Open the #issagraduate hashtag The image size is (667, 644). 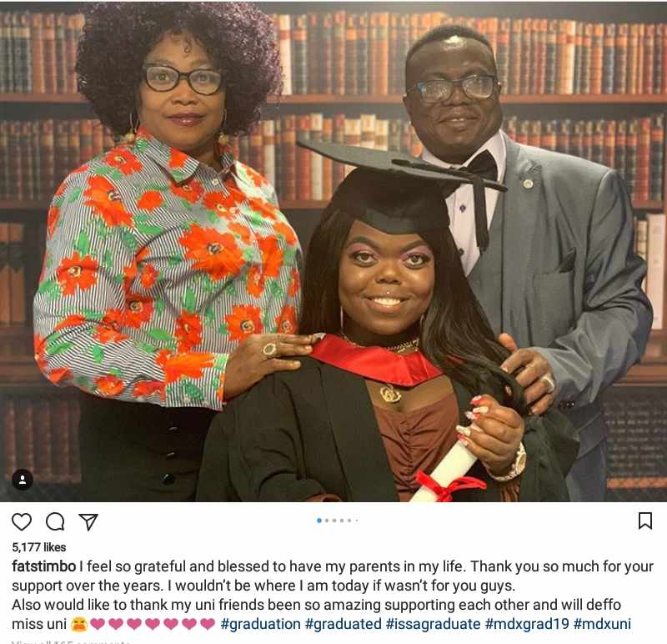pyautogui.click(x=433, y=624)
